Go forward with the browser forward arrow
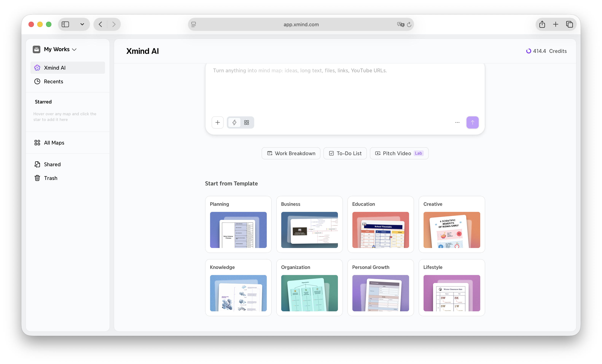The image size is (602, 364). point(114,24)
